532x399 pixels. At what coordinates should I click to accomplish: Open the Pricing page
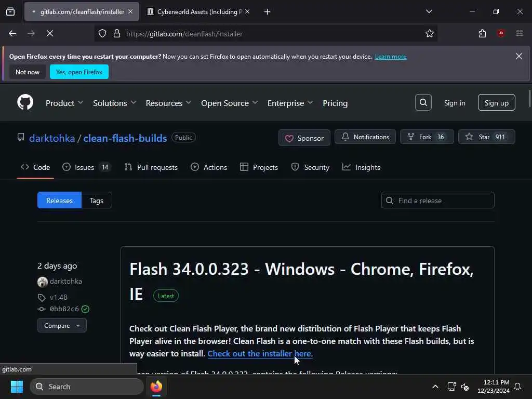point(335,103)
